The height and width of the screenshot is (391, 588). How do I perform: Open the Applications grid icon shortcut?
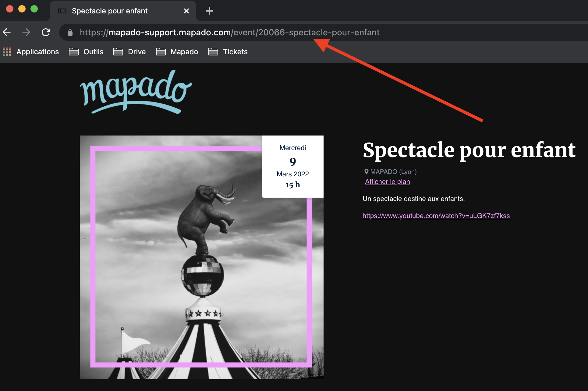click(7, 52)
